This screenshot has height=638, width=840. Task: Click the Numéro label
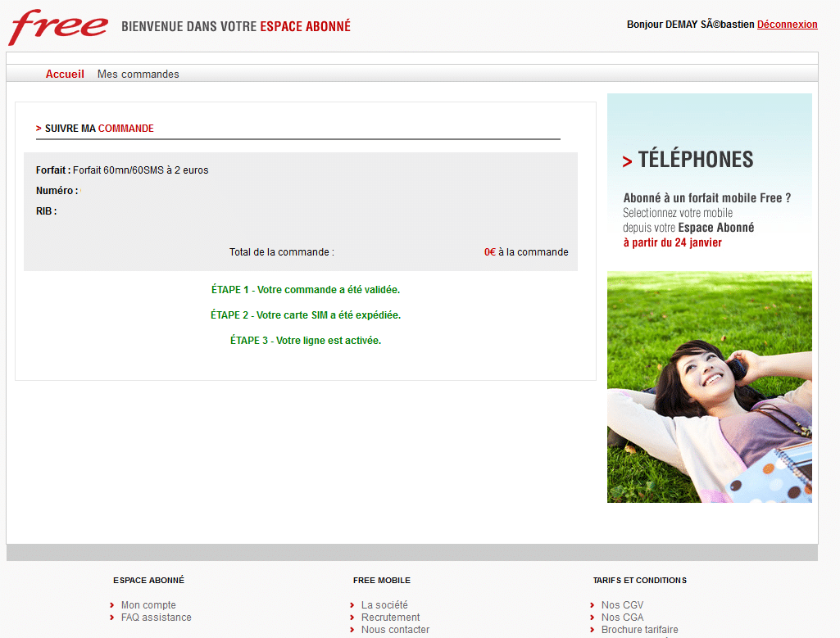57,191
